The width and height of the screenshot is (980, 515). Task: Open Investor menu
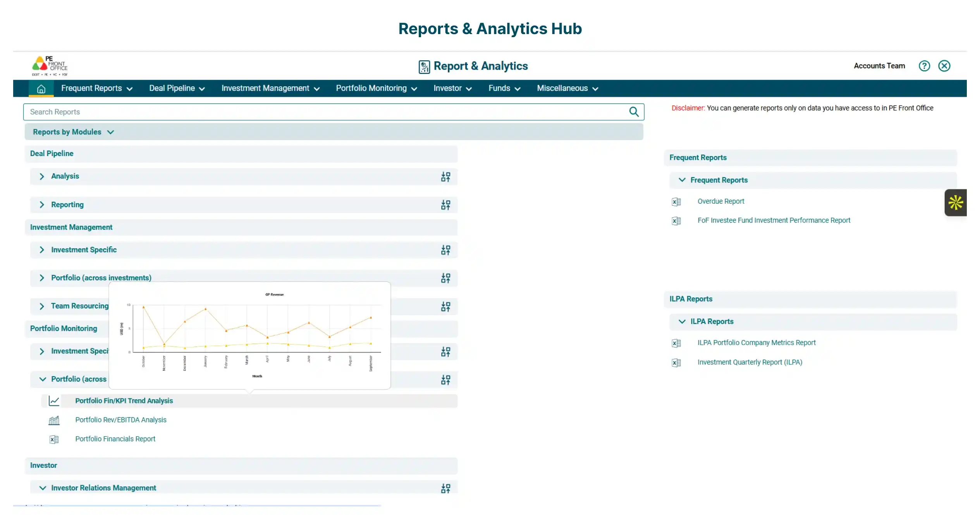pos(452,88)
